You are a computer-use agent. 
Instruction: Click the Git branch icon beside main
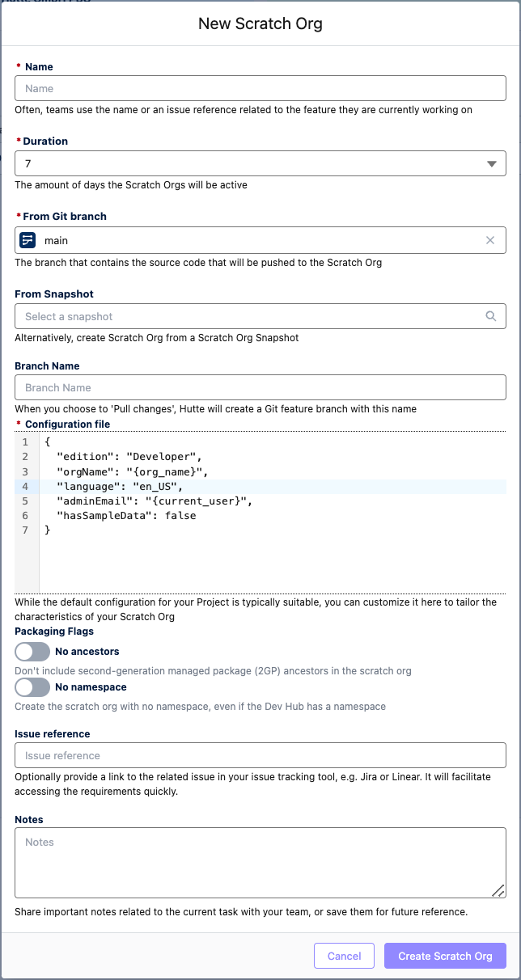28,240
